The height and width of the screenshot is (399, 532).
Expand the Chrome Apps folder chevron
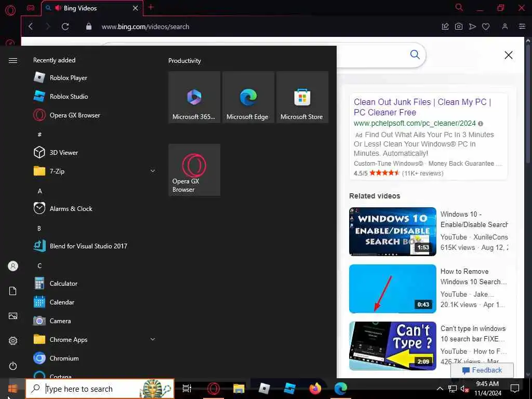coord(153,339)
